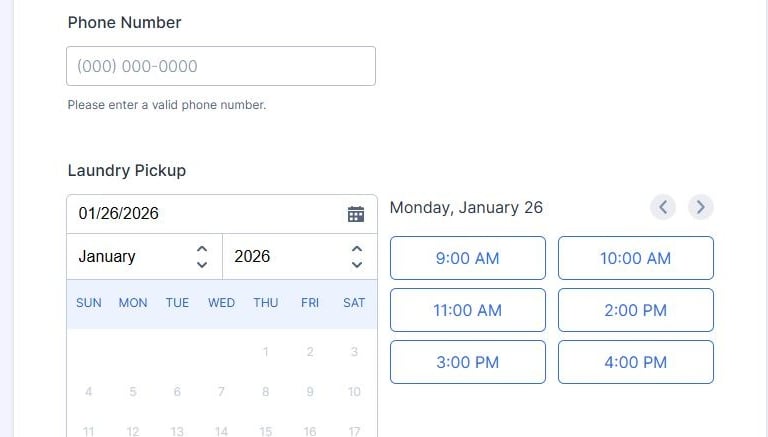This screenshot has height=437, width=768.
Task: Select day 15 in the calendar
Action: [266, 431]
